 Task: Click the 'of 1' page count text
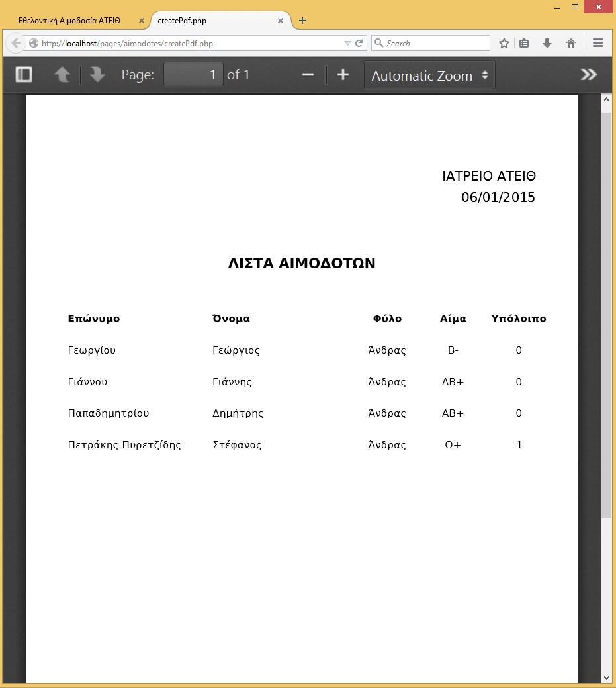pos(238,75)
